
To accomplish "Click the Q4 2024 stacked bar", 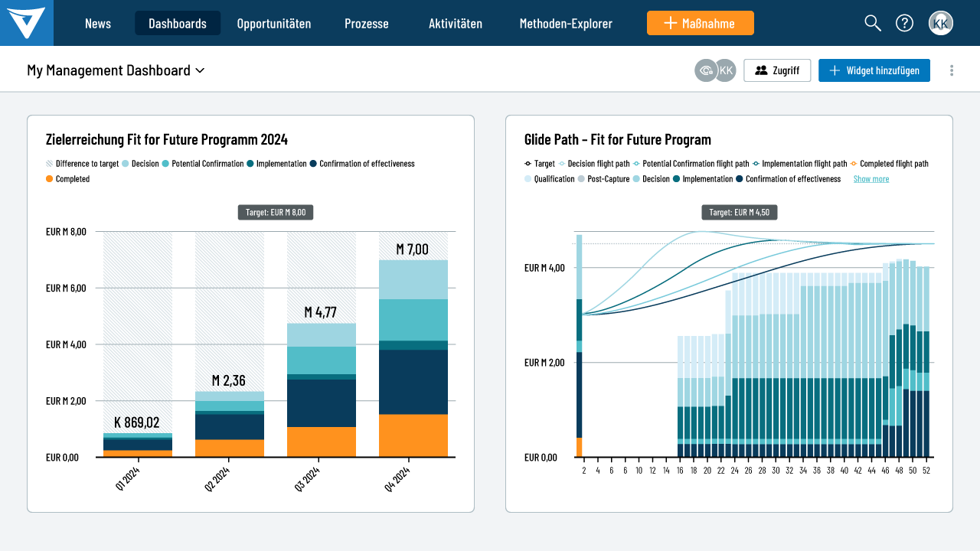I will coord(413,360).
